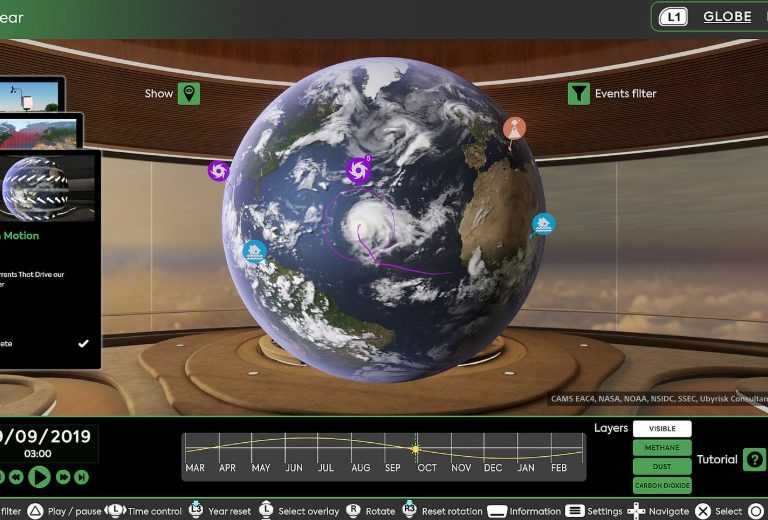Screen dimensions: 768x520
Task: Toggle the Methane layer
Action: (661, 448)
